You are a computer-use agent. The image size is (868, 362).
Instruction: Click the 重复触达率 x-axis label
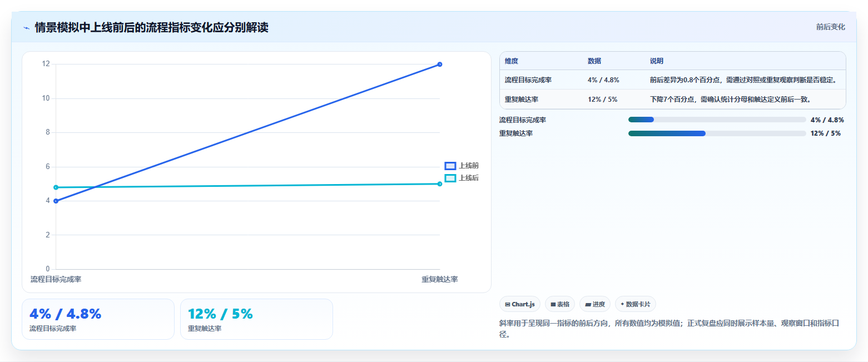point(440,279)
